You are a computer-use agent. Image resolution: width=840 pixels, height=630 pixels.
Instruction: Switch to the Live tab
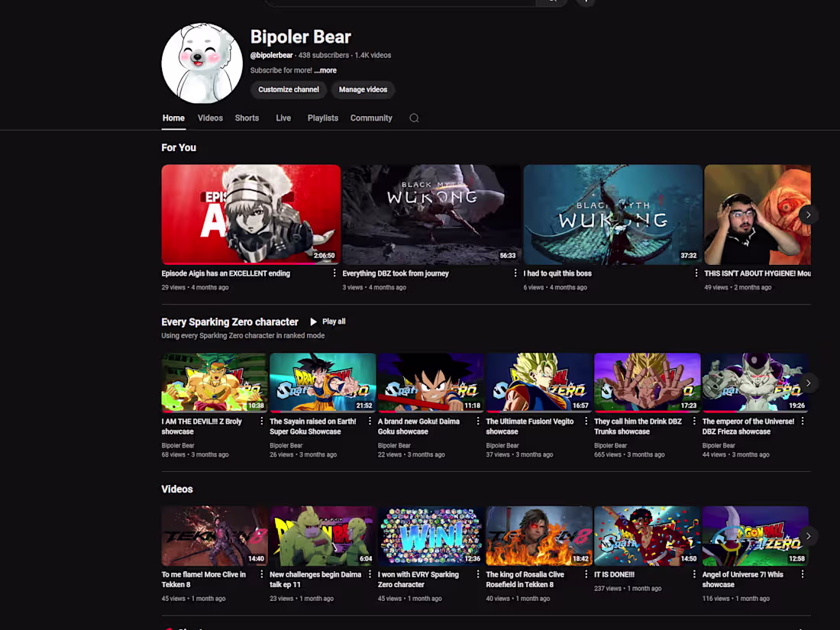click(x=283, y=118)
